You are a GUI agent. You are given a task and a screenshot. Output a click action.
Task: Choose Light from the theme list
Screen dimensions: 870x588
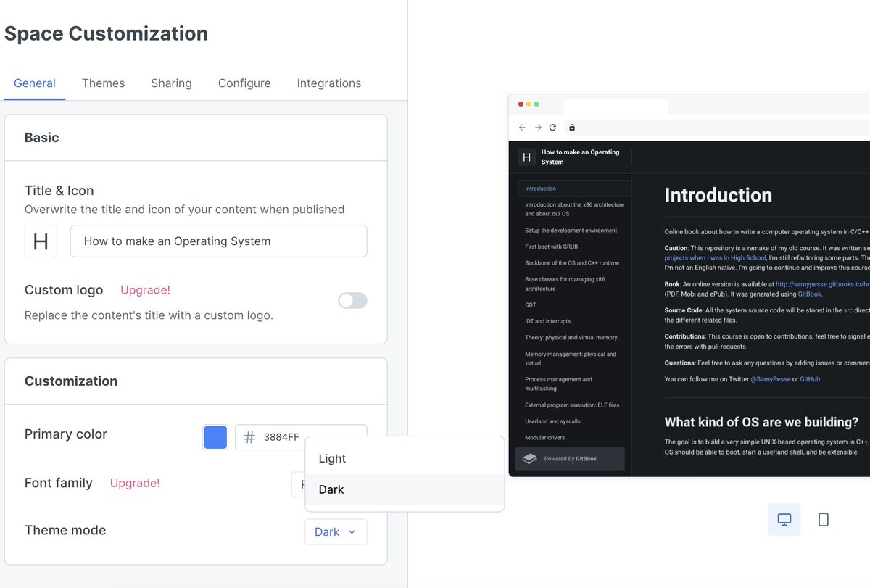coord(405,459)
